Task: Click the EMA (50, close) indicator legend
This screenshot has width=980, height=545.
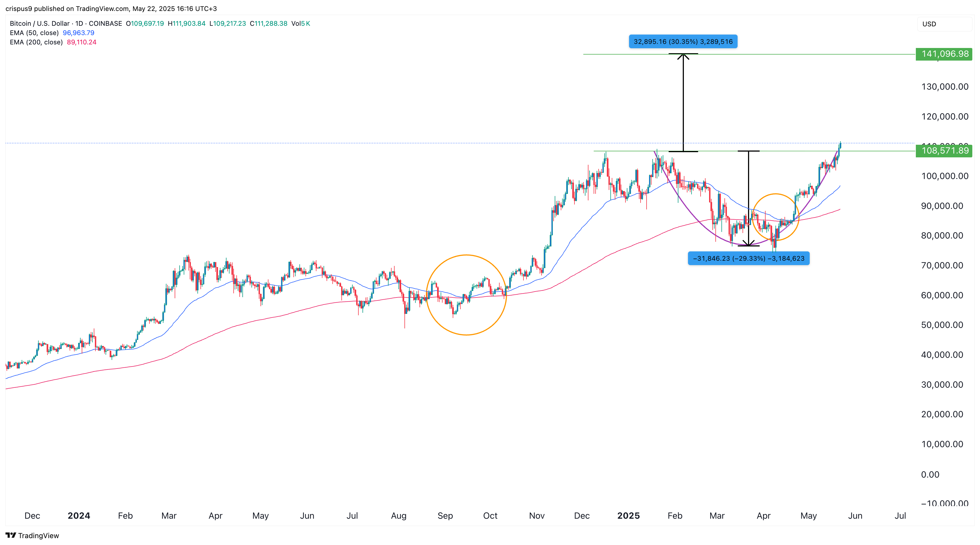Action: [34, 33]
